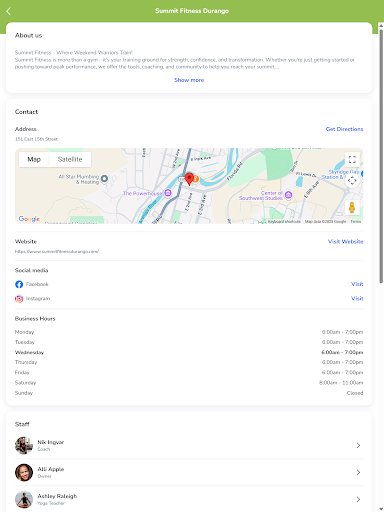Select Center of Southwest Studies marker
Image resolution: width=384 pixels, height=512 pixels.
tap(289, 195)
